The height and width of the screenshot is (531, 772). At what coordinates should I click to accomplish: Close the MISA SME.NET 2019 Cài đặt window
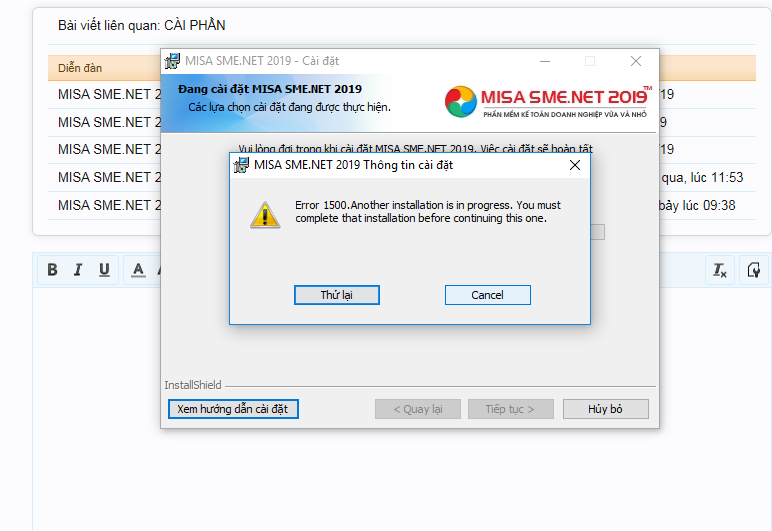pyautogui.click(x=636, y=61)
